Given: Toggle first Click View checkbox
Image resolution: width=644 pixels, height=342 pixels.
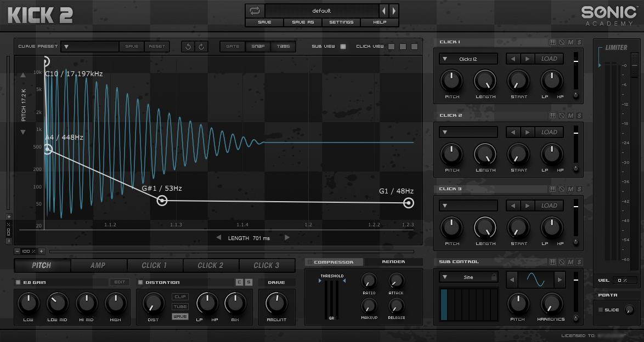Looking at the screenshot, I should click(x=392, y=47).
